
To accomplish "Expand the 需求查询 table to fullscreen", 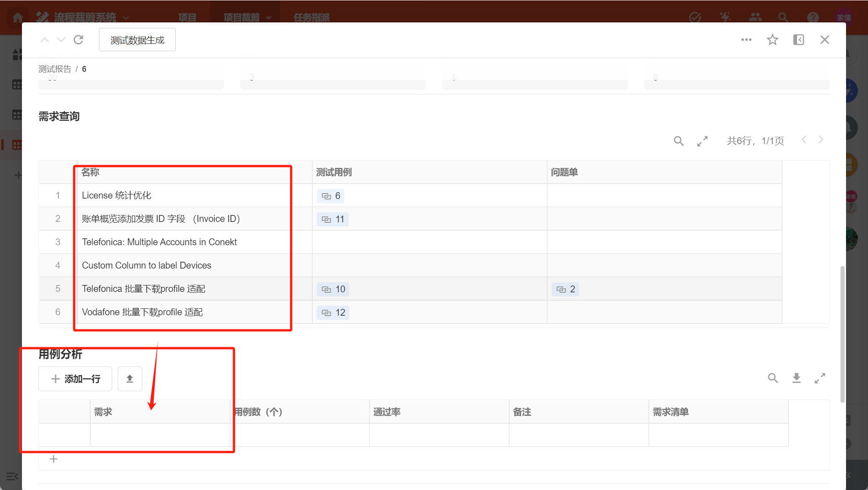I will tap(702, 141).
